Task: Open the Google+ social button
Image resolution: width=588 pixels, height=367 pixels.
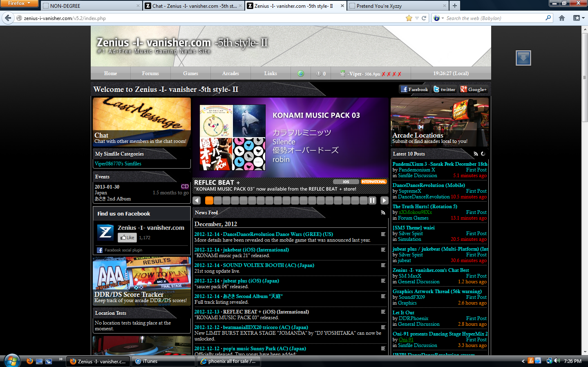Action: click(474, 89)
